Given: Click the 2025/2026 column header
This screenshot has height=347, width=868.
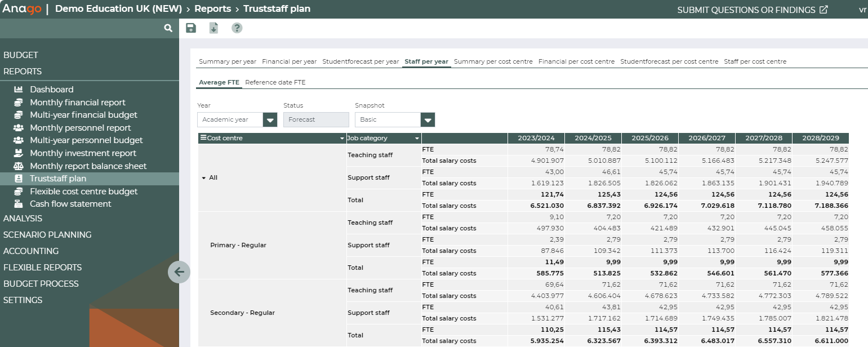Looking at the screenshot, I should pyautogui.click(x=650, y=138).
